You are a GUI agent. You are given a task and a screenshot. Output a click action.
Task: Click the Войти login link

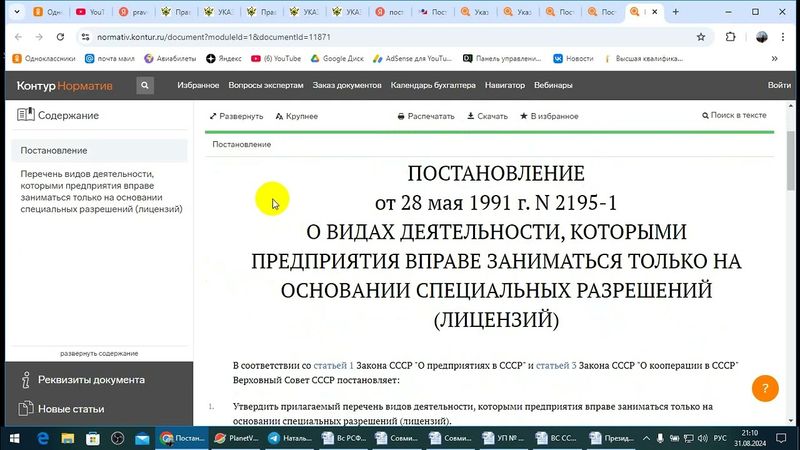click(779, 85)
